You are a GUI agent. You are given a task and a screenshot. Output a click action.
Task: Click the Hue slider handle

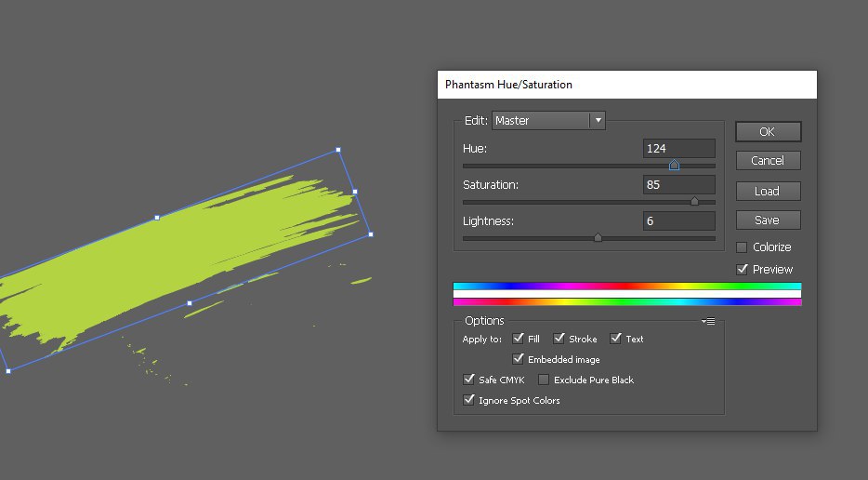click(x=674, y=165)
